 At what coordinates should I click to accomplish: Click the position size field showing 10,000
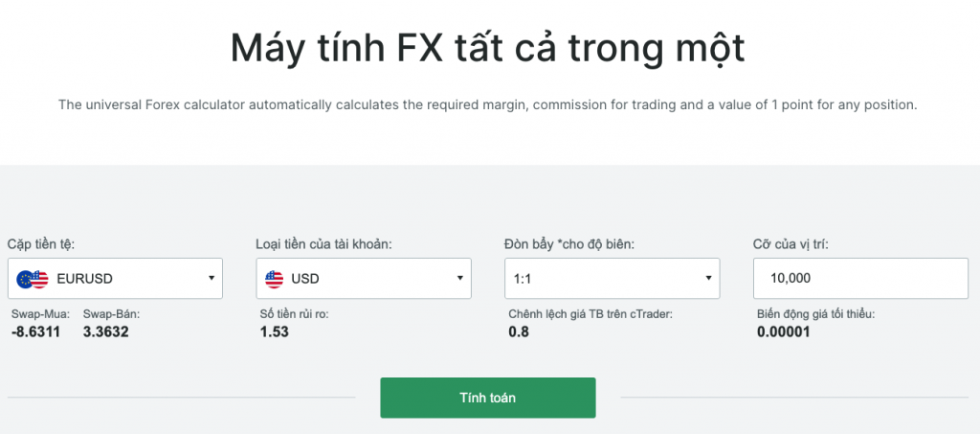click(861, 279)
